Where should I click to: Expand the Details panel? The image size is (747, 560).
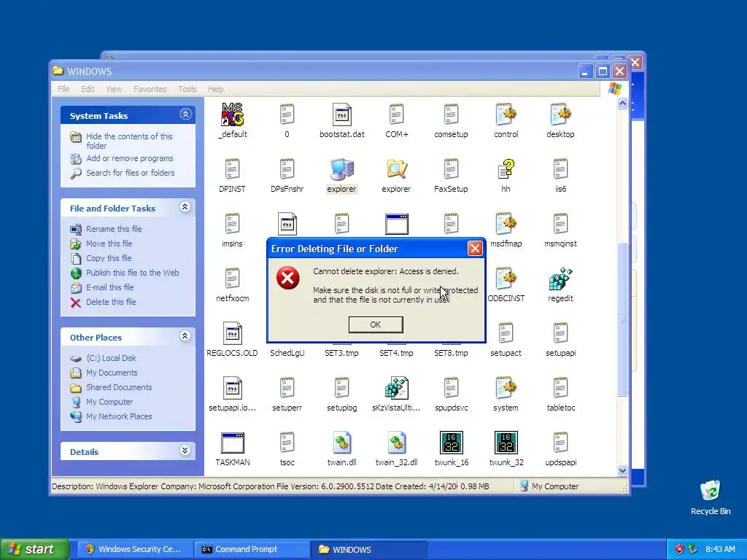pos(185,451)
